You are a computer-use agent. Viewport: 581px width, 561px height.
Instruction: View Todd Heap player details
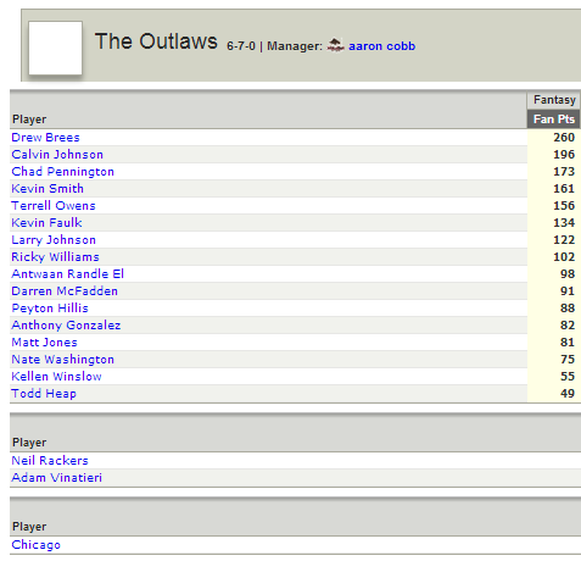[44, 393]
